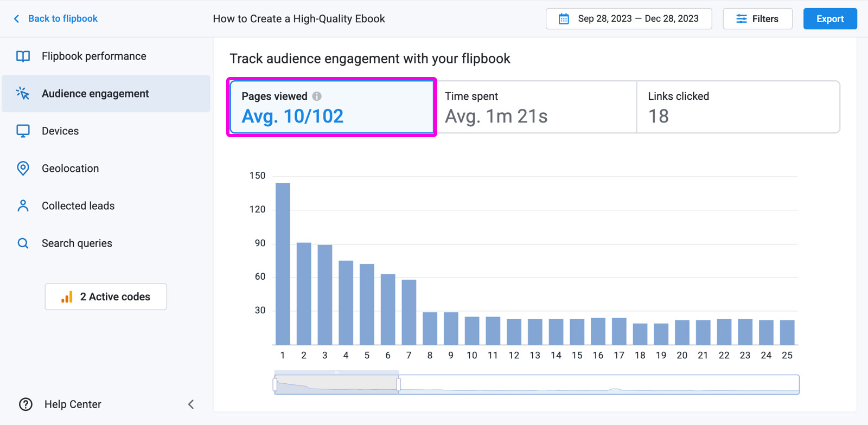Click the bar for page 16
The height and width of the screenshot is (425, 868).
(x=598, y=331)
